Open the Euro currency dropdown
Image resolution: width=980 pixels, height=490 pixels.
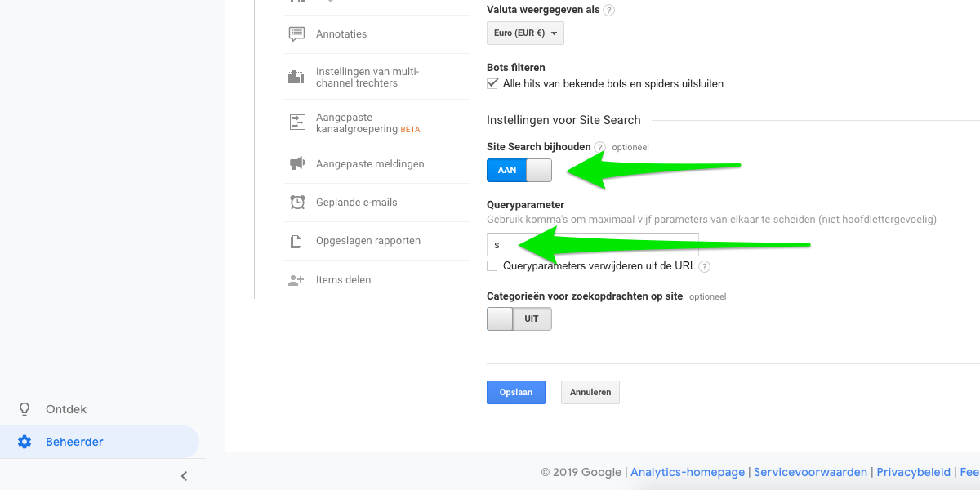pyautogui.click(x=525, y=33)
